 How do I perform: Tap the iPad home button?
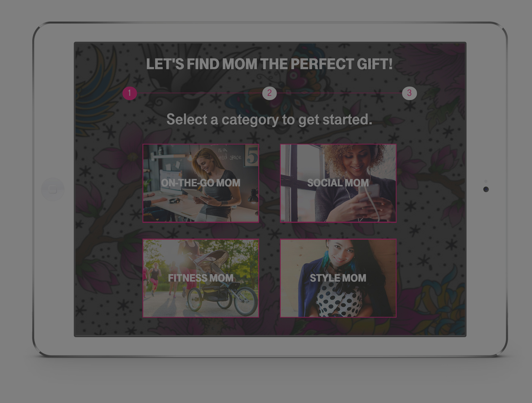[x=53, y=189]
